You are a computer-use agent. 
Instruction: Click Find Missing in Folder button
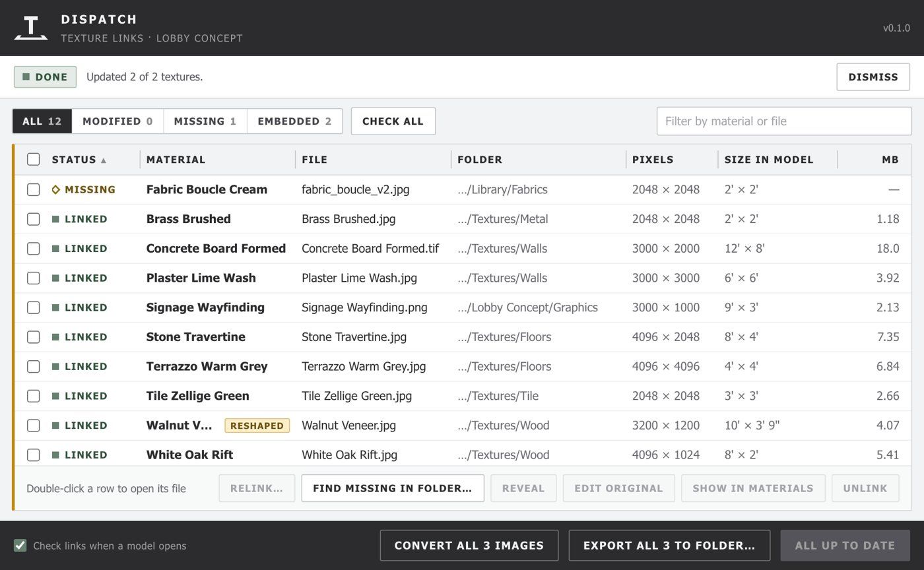393,489
